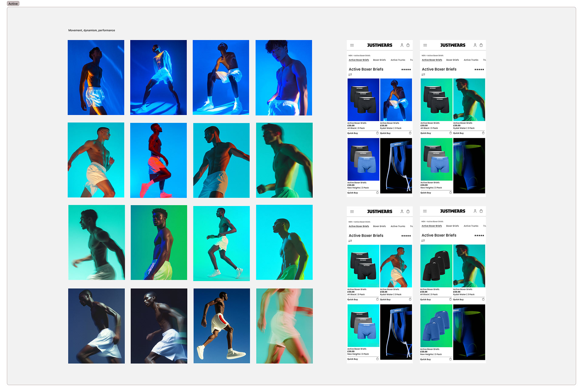Open hamburger menu in blue-themed top-left mockup
The width and height of the screenshot is (583, 392).
pyautogui.click(x=352, y=45)
